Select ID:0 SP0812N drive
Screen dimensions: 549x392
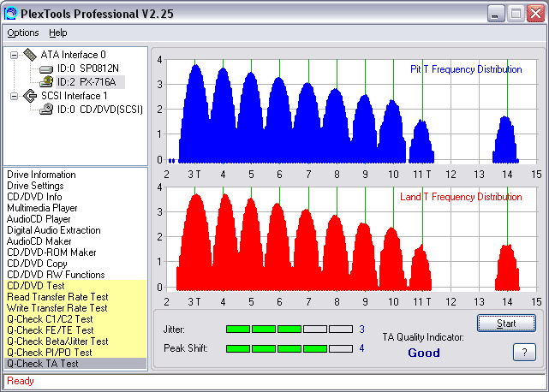tap(88, 68)
